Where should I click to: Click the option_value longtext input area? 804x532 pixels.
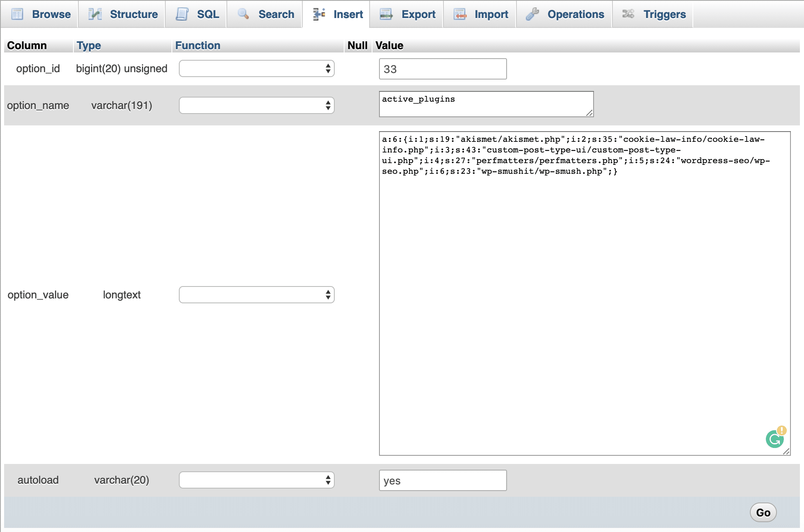[x=582, y=291]
